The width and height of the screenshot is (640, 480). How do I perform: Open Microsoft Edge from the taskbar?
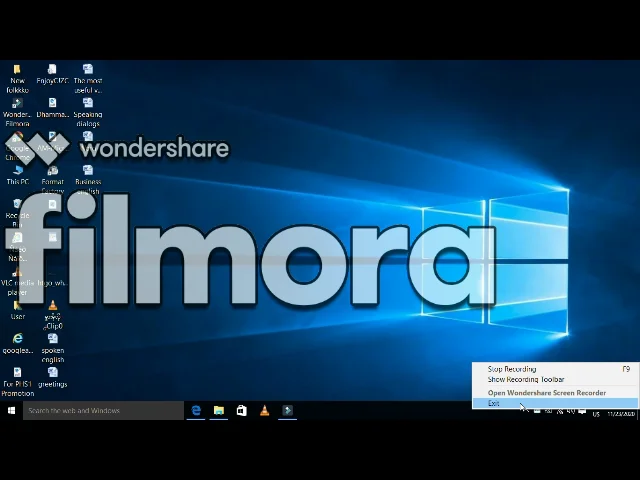point(196,411)
